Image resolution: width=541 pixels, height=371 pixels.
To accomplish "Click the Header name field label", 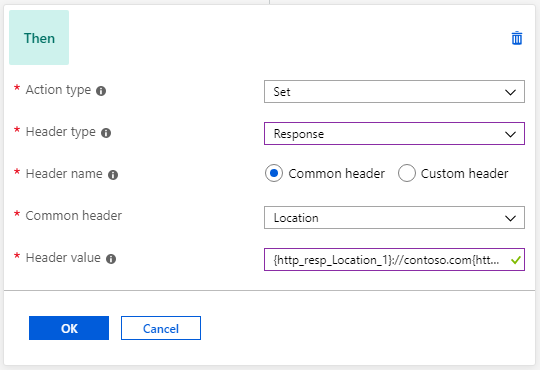I will (64, 174).
